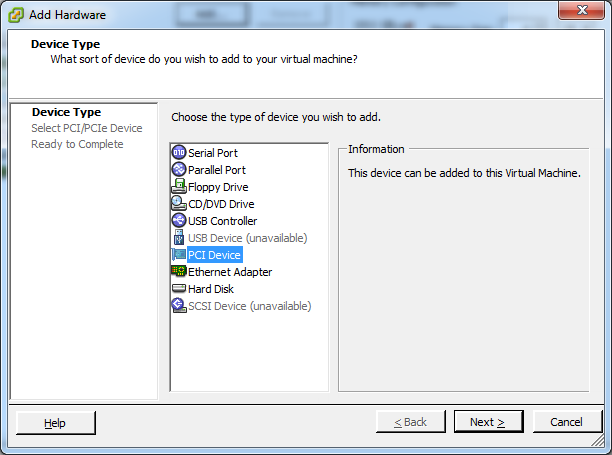Choose the Floppy Drive icon
Viewport: 612px width, 455px height.
[179, 187]
